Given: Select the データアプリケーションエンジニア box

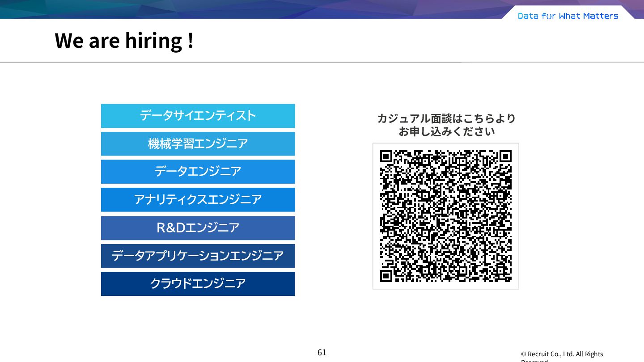Looking at the screenshot, I should pyautogui.click(x=198, y=256).
